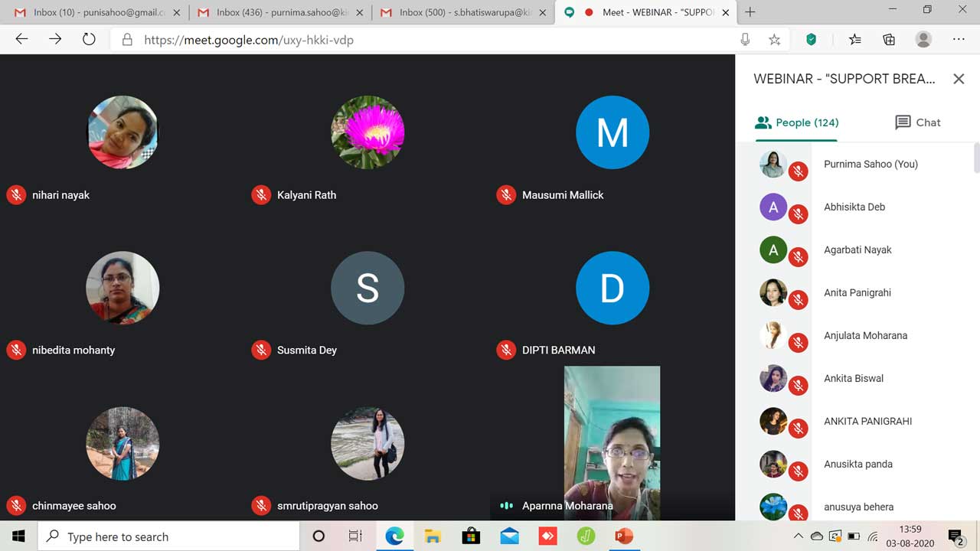The image size is (980, 551).
Task: Switch to the Chat tab
Action: pos(917,122)
